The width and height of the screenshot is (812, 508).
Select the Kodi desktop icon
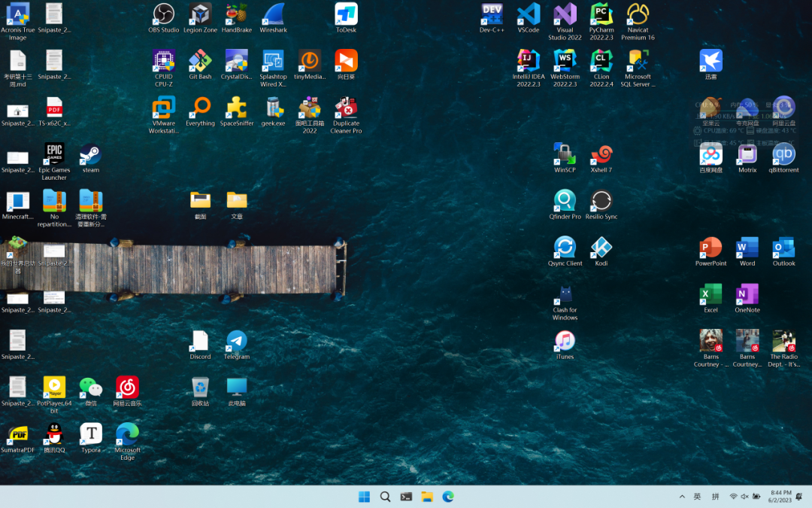click(x=601, y=251)
